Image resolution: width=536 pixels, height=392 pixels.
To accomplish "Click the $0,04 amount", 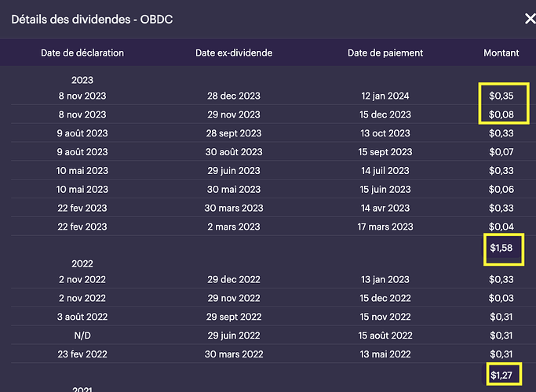I will click(501, 227).
